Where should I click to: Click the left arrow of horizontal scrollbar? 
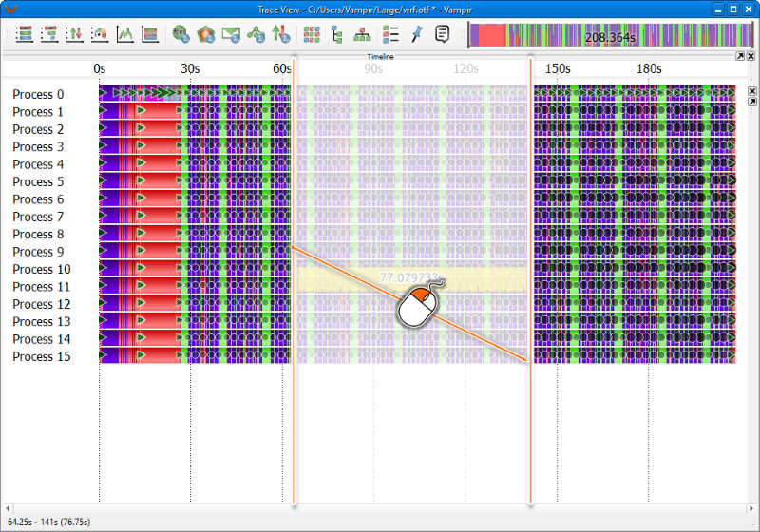pos(8,509)
